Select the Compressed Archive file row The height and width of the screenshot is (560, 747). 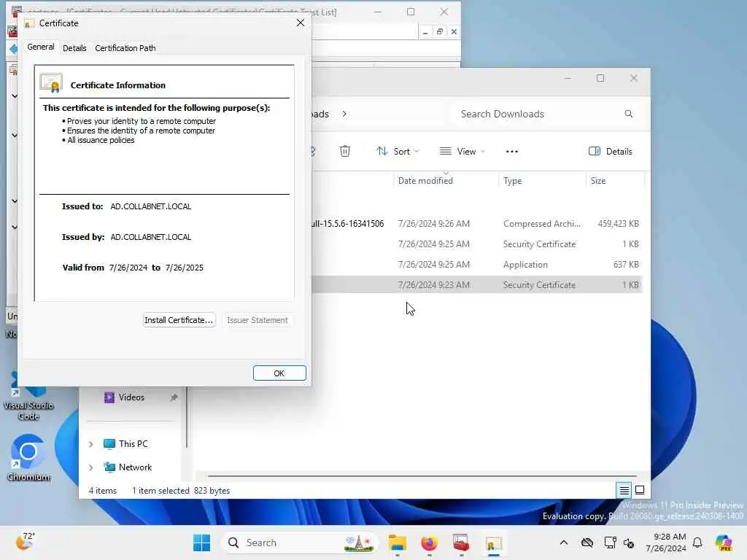coord(478,224)
